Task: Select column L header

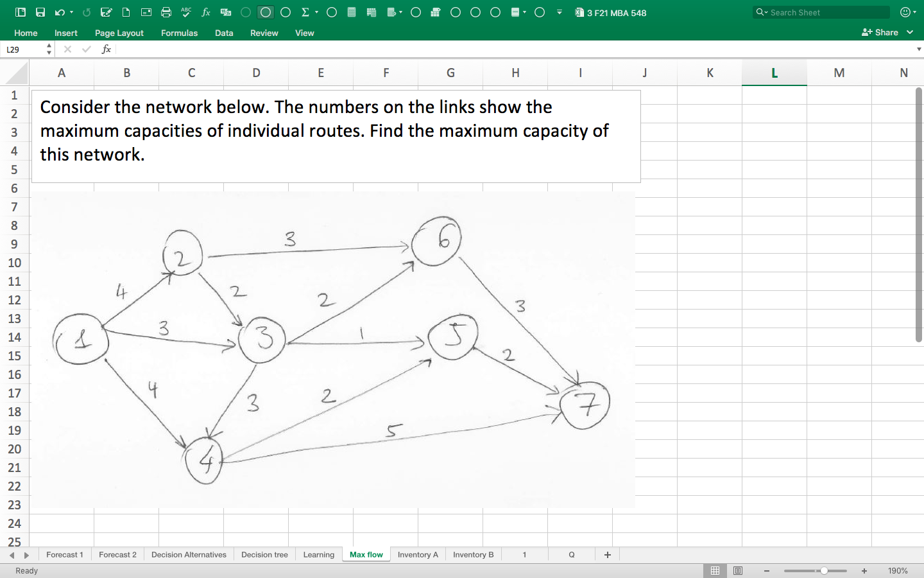Action: [x=774, y=73]
